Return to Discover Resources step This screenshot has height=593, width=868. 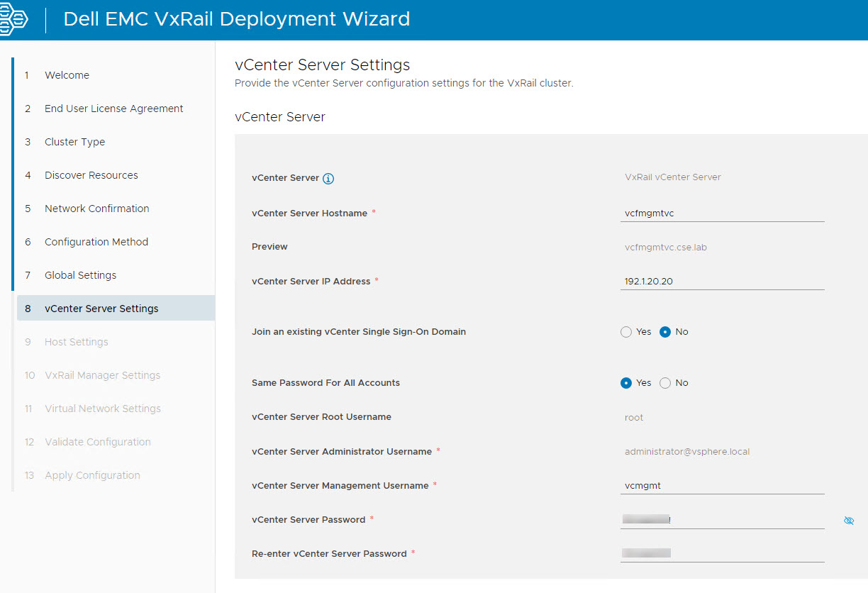pos(91,175)
